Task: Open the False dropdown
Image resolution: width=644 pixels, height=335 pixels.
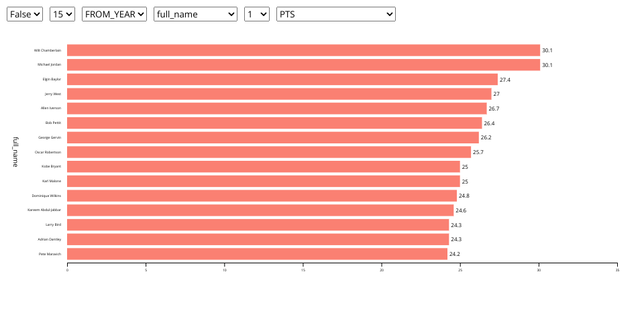Action: click(x=25, y=14)
